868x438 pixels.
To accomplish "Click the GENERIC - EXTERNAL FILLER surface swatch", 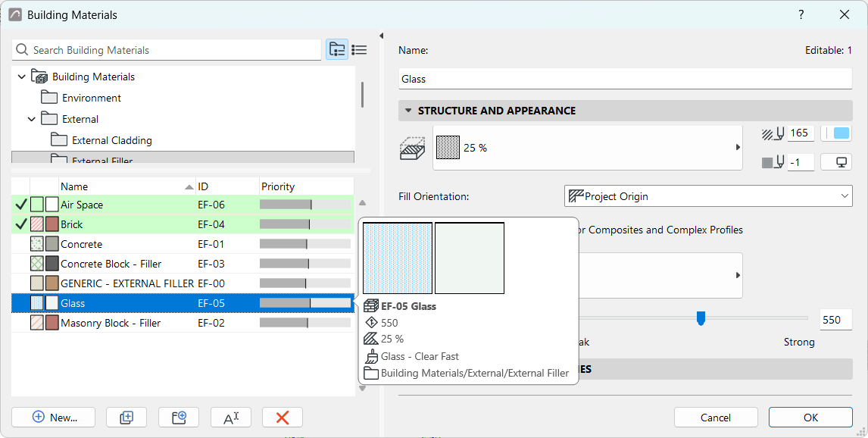I will pos(52,283).
